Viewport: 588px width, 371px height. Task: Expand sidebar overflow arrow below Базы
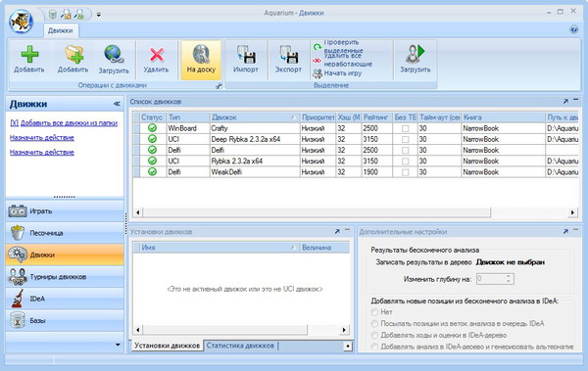click(x=118, y=345)
